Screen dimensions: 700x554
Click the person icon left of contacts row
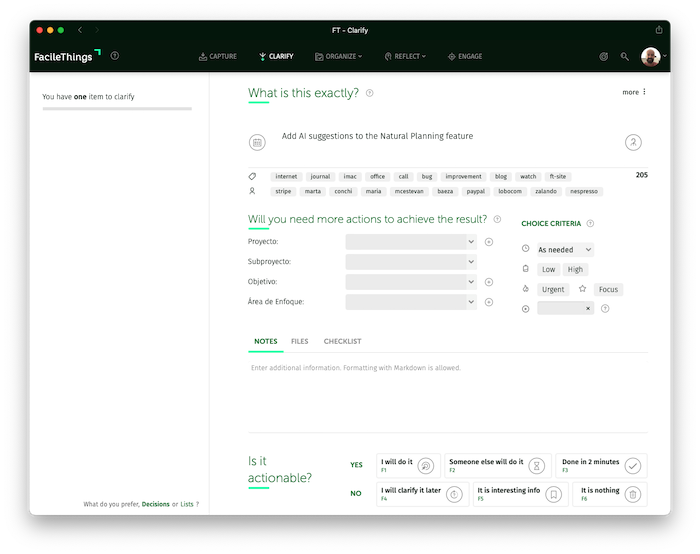[x=252, y=191]
